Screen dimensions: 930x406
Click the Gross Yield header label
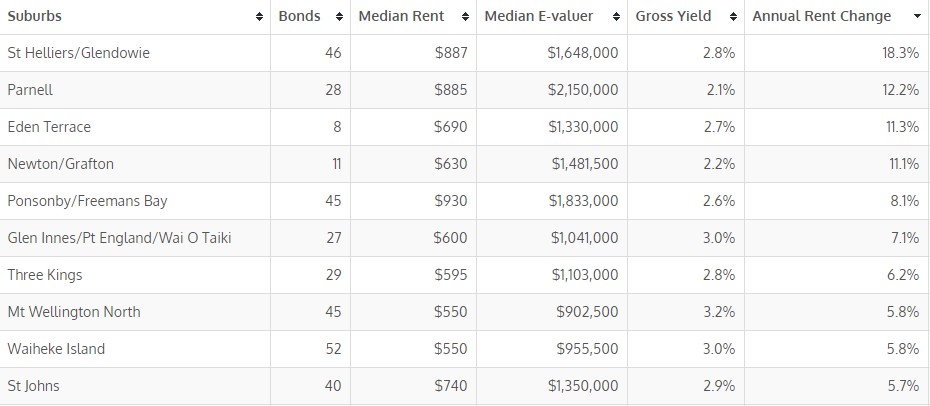click(673, 17)
